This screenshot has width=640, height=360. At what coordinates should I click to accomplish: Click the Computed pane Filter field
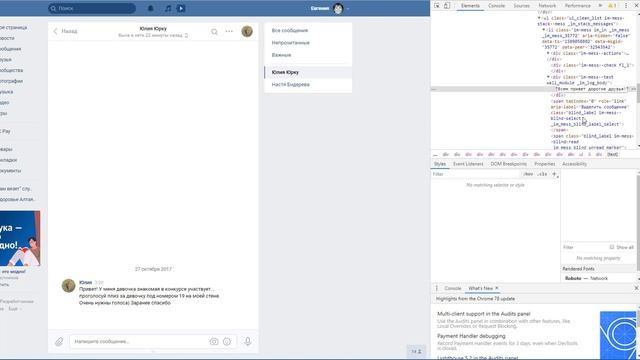pyautogui.click(x=584, y=247)
